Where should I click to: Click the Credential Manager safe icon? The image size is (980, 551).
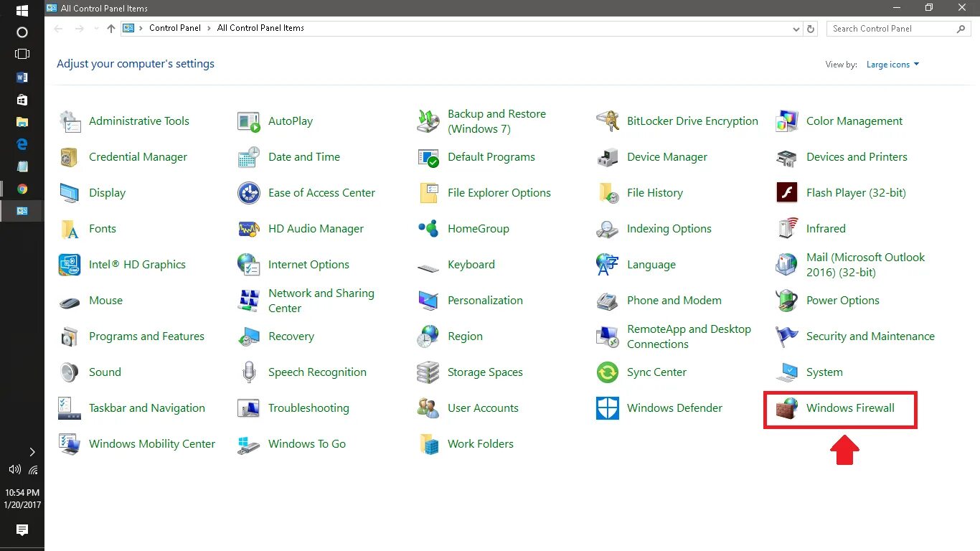coord(70,157)
